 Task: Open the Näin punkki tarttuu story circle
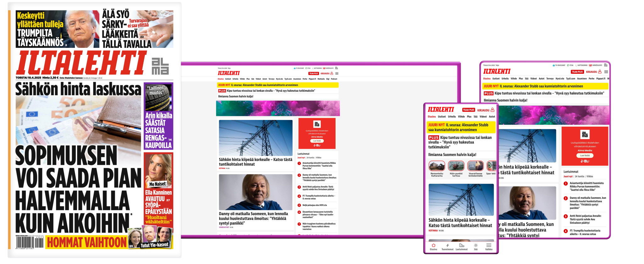click(456, 166)
